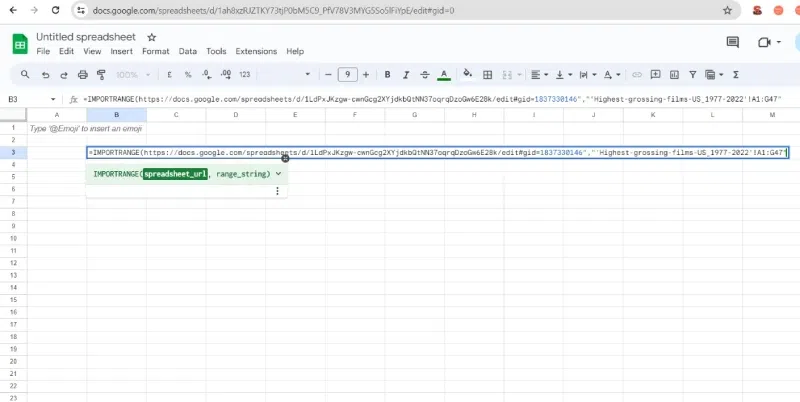Image resolution: width=800 pixels, height=402 pixels.
Task: Open the text color picker
Action: [444, 75]
